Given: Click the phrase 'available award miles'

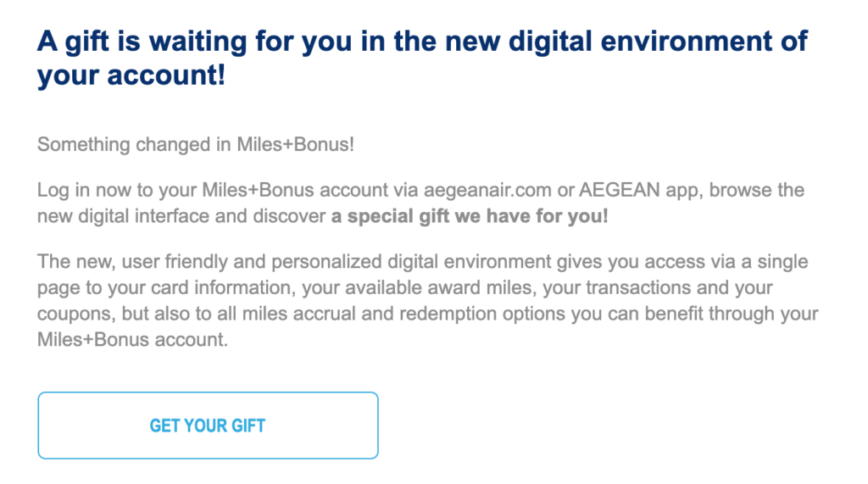Looking at the screenshot, I should point(448,288).
